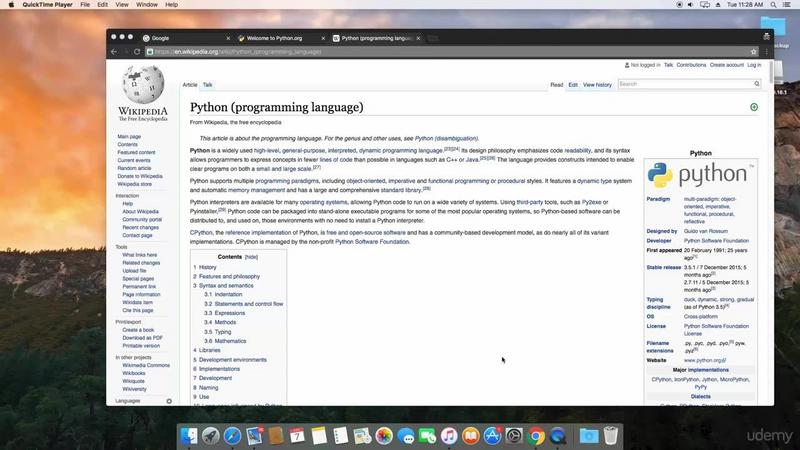Open the Window menu
The width and height of the screenshot is (800, 450).
click(147, 5)
